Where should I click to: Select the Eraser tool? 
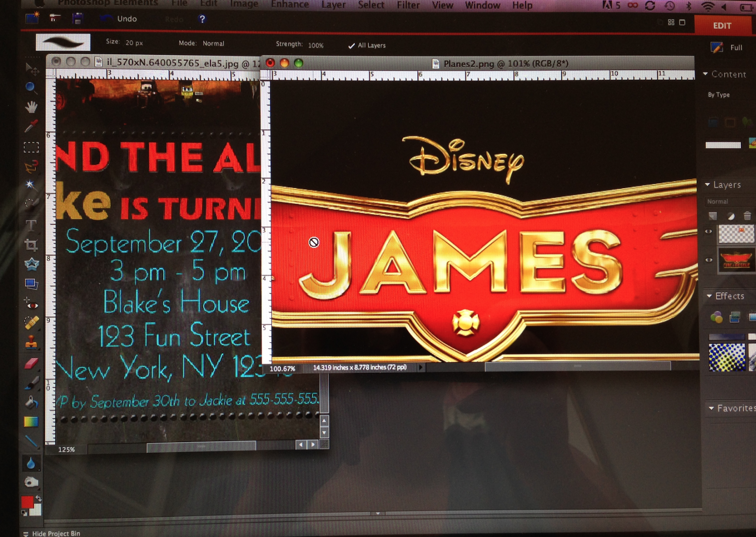tap(31, 363)
